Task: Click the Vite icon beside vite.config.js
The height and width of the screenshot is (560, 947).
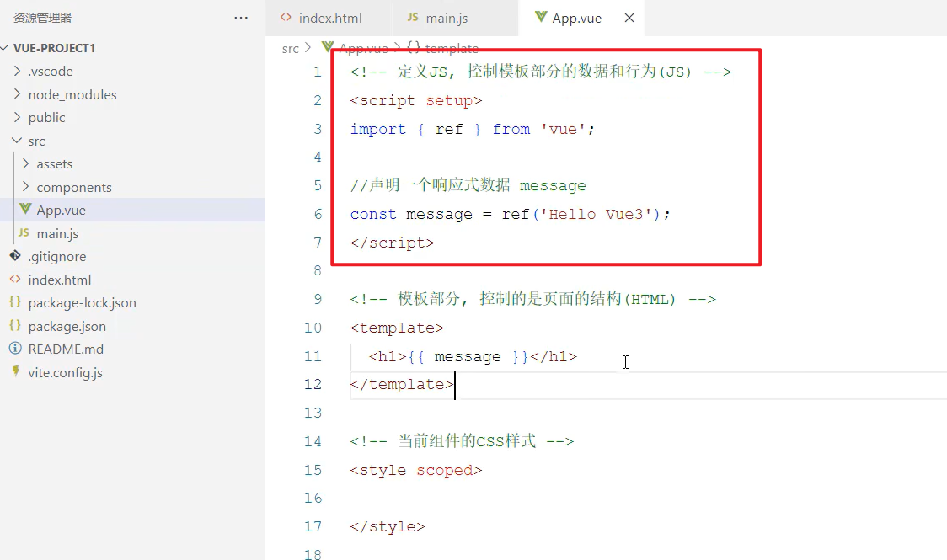Action: (x=16, y=371)
